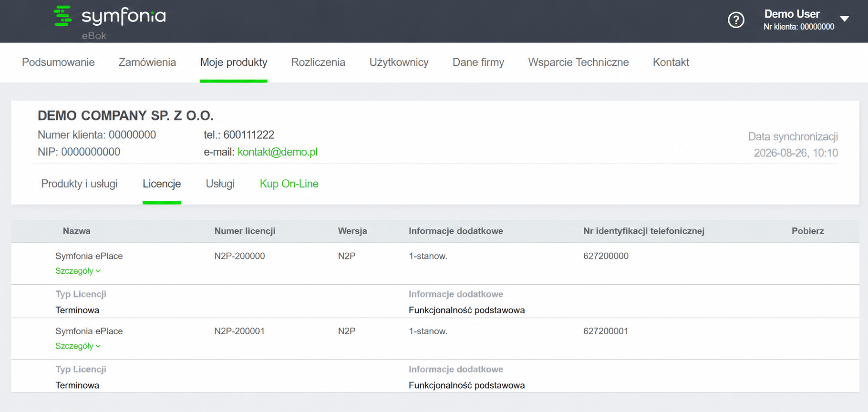This screenshot has width=868, height=412.
Task: Collapse Szczegóły for license N2P-200000
Action: [78, 271]
